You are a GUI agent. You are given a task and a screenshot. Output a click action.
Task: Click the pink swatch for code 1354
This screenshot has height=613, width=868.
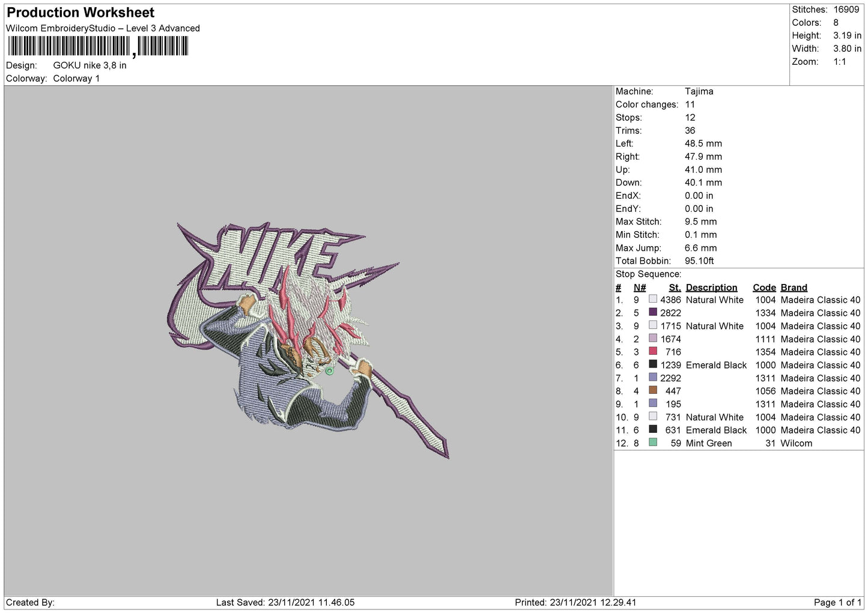tap(653, 352)
